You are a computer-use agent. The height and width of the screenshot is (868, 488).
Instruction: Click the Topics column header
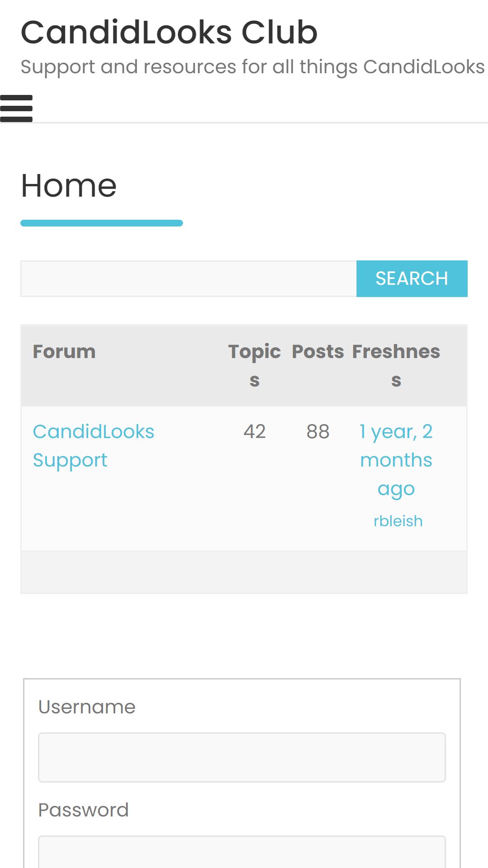(254, 366)
